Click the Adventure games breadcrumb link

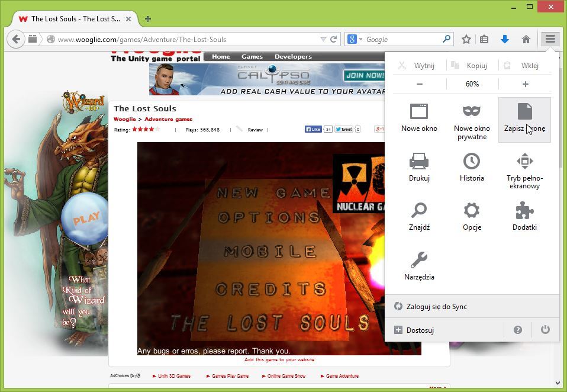tap(169, 119)
